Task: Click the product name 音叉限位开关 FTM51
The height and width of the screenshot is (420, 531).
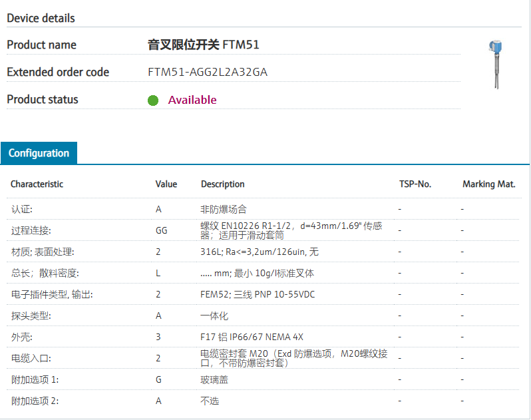Action: [203, 45]
